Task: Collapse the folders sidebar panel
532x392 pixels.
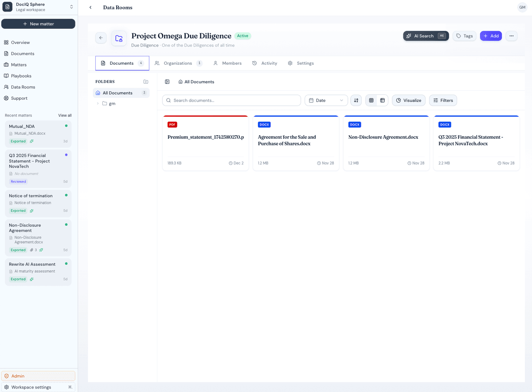Action: [x=167, y=82]
